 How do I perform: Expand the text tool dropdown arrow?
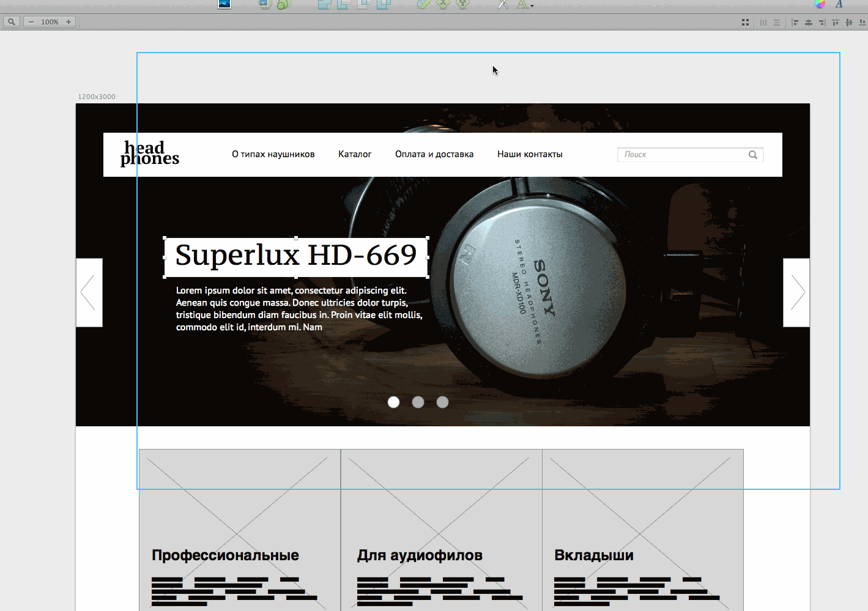click(x=532, y=6)
